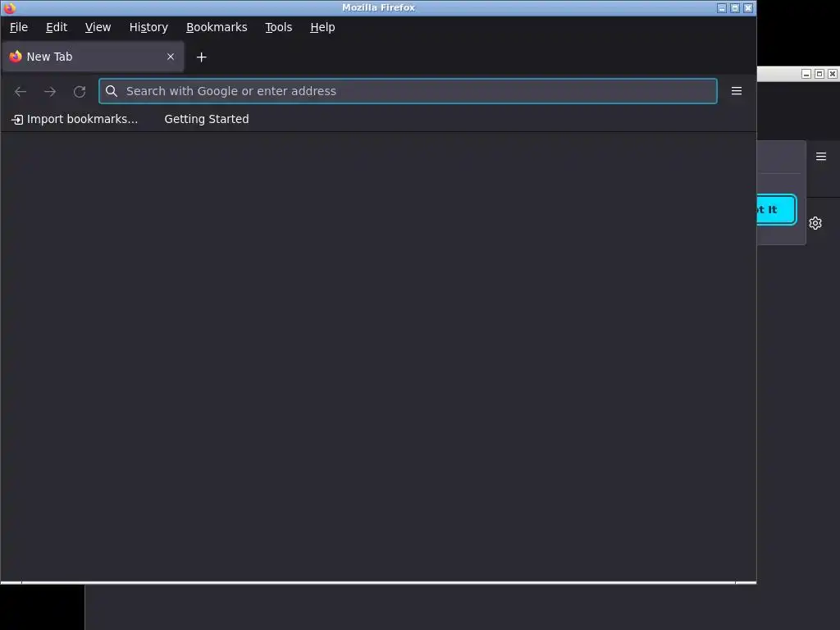Open the Bookmarks menu
The width and height of the screenshot is (840, 630).
pos(217,27)
